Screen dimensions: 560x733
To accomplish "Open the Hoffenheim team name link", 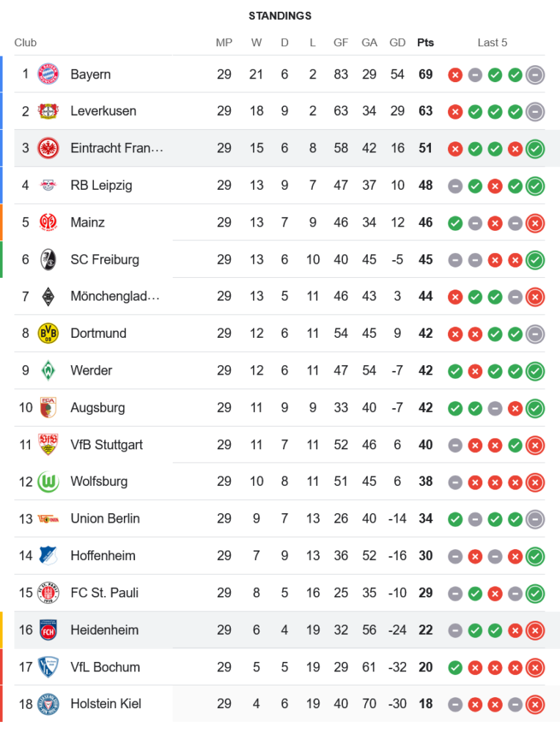I will click(103, 556).
